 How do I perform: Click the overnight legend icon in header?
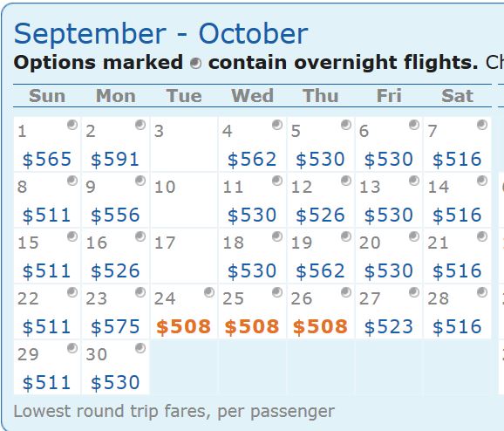pos(195,63)
